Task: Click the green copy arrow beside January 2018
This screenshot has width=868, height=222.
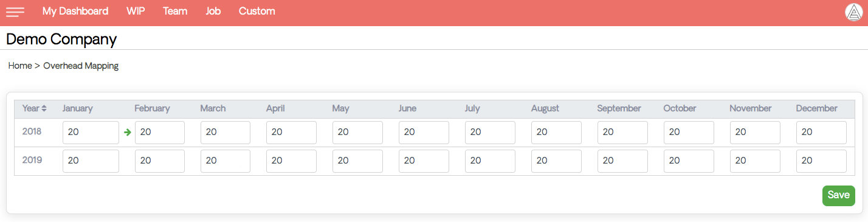Action: (128, 133)
